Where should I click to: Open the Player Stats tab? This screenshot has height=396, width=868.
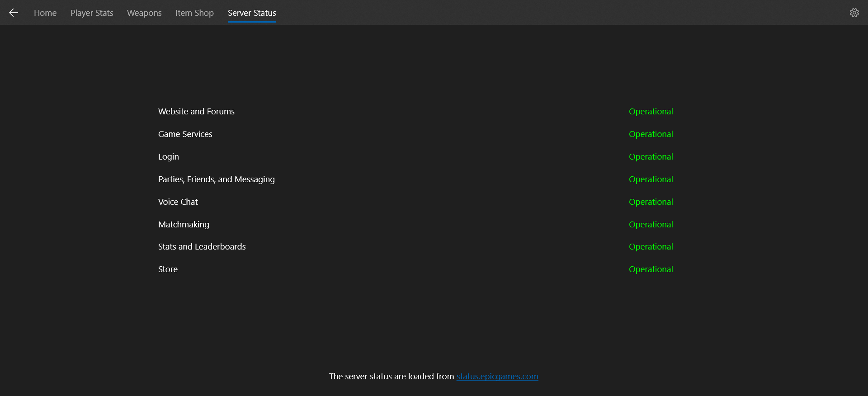click(92, 13)
